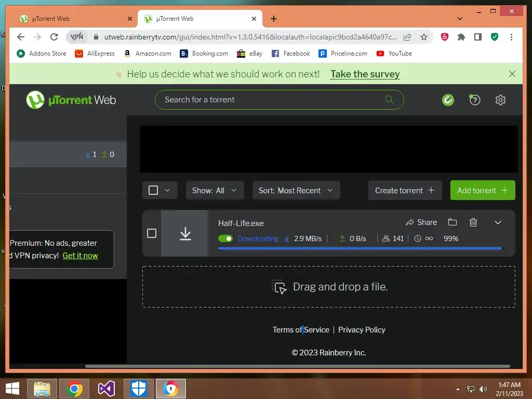Image resolution: width=532 pixels, height=399 pixels.
Task: Click the search magnifier icon
Action: point(389,99)
